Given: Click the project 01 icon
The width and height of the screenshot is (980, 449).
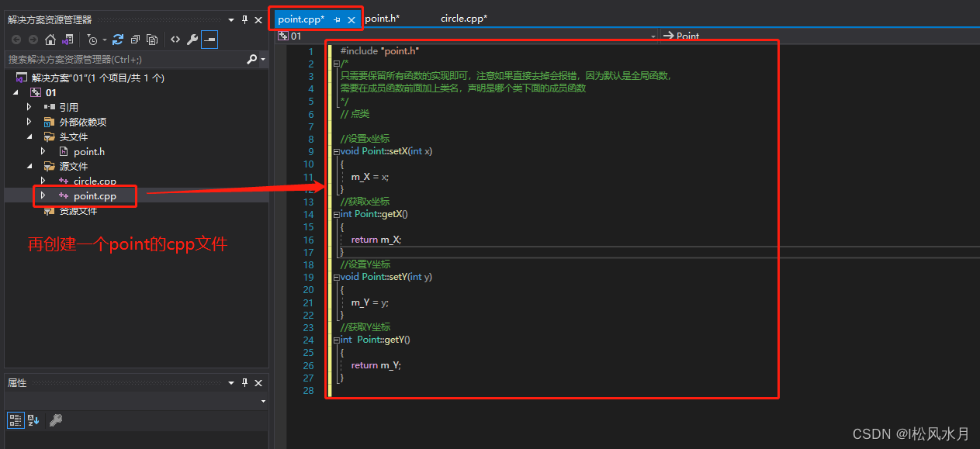Looking at the screenshot, I should [x=36, y=92].
